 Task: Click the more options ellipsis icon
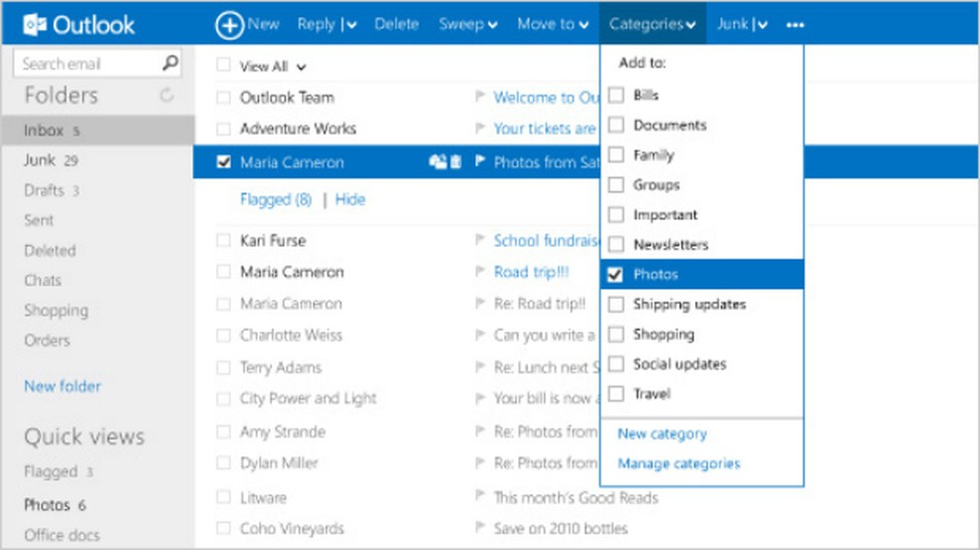pyautogui.click(x=795, y=25)
